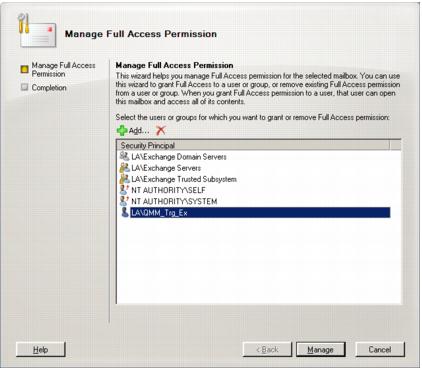The height and width of the screenshot is (368, 422).
Task: Select the Completion step indicator box
Action: tap(24, 87)
